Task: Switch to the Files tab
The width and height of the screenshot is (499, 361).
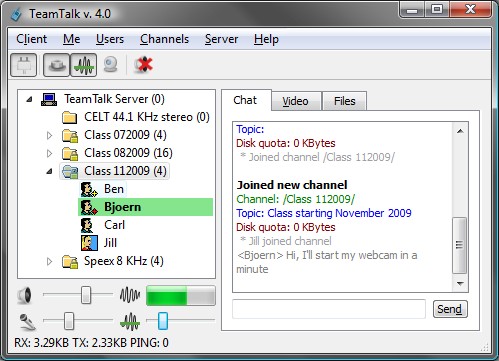Action: (x=345, y=101)
